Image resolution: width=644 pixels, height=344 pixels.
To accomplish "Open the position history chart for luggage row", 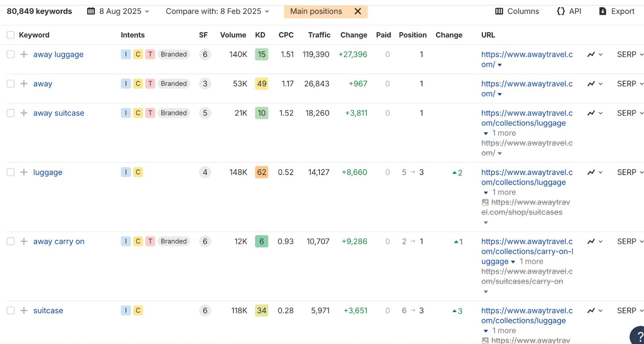I will 591,172.
